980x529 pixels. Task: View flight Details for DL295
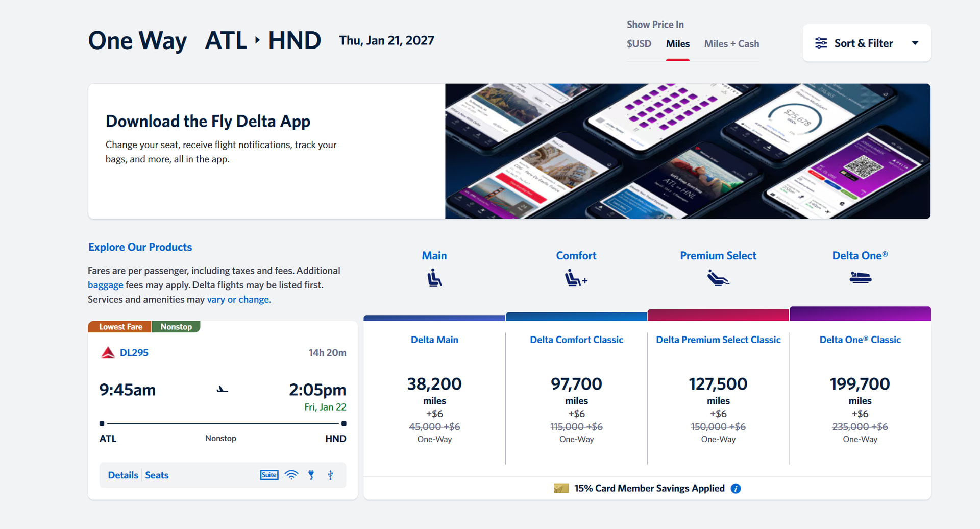[123, 475]
